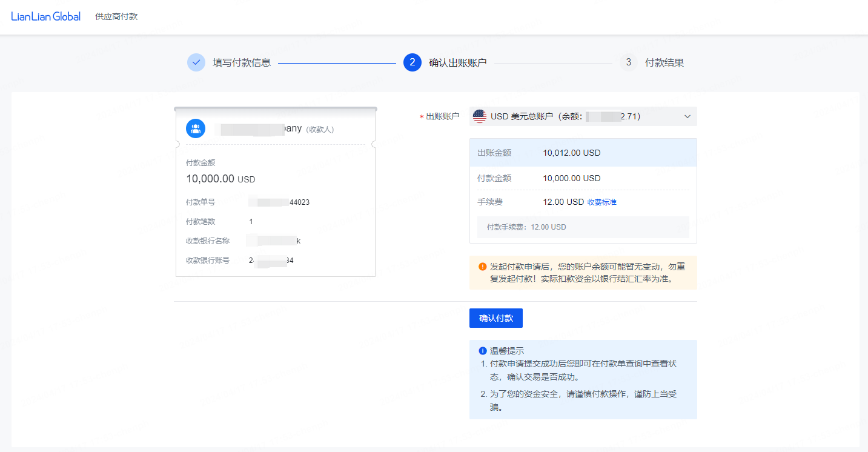The width and height of the screenshot is (868, 452).
Task: Open the 供应商付款 menu item
Action: click(x=116, y=16)
